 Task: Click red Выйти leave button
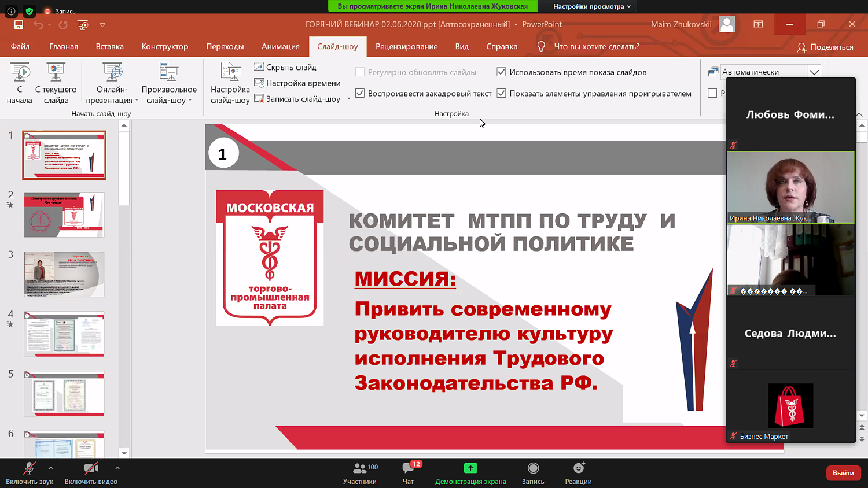843,472
